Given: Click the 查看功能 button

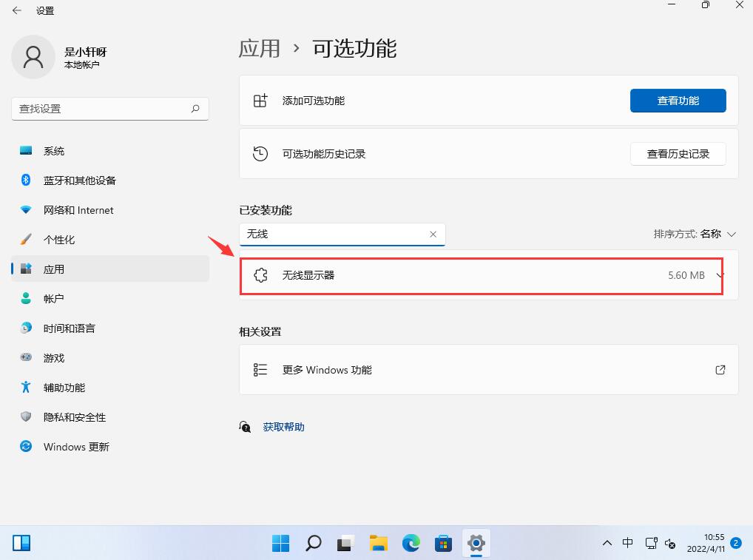Looking at the screenshot, I should 678,101.
